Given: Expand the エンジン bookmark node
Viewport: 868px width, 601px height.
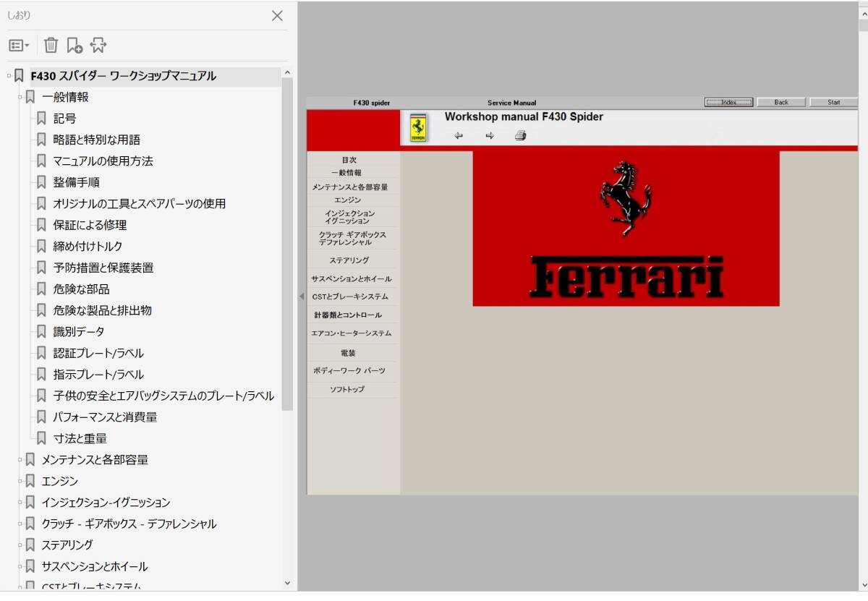Looking at the screenshot, I should (x=20, y=481).
